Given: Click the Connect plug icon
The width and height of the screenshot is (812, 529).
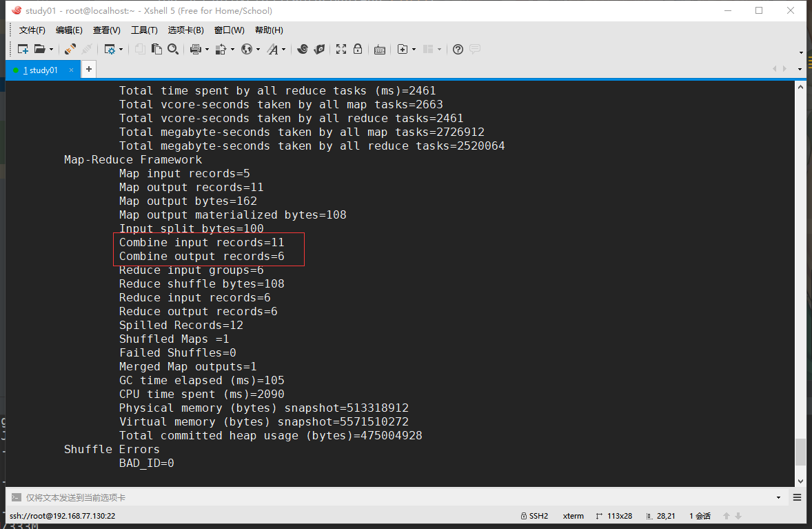Looking at the screenshot, I should (x=70, y=49).
